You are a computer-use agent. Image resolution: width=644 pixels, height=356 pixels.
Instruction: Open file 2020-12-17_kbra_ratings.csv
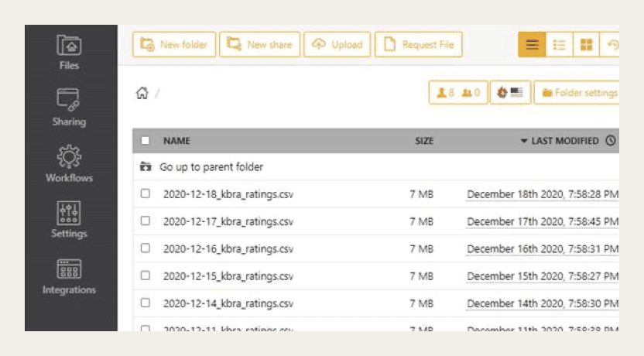click(228, 221)
